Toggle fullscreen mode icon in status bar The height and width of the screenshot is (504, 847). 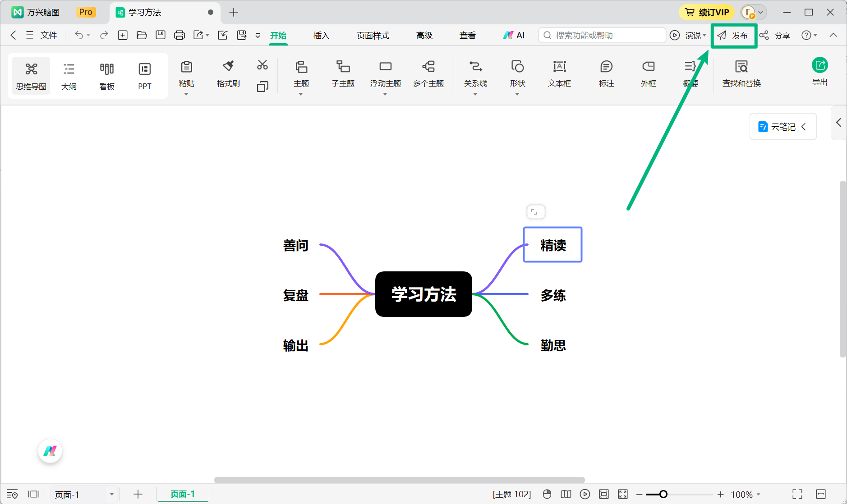[x=797, y=495]
